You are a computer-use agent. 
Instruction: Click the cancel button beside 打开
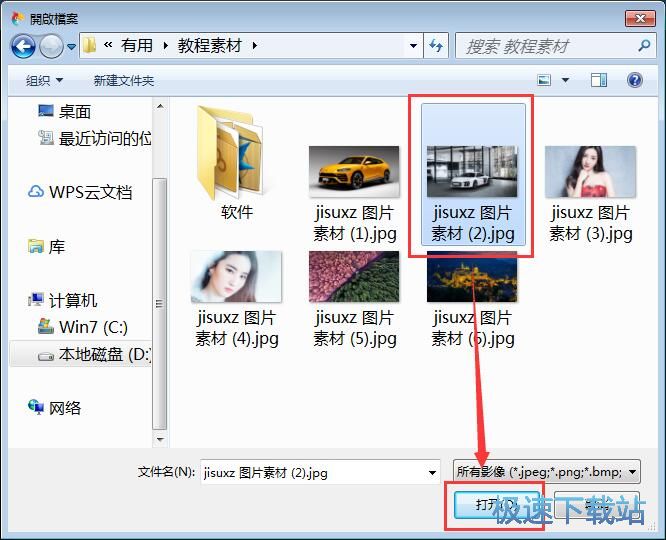point(597,505)
